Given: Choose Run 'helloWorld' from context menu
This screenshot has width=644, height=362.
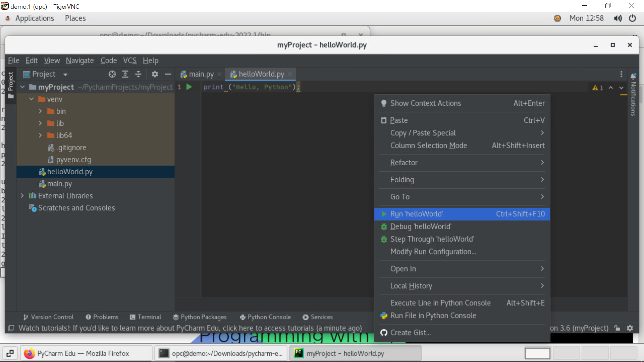Looking at the screenshot, I should pyautogui.click(x=416, y=214).
